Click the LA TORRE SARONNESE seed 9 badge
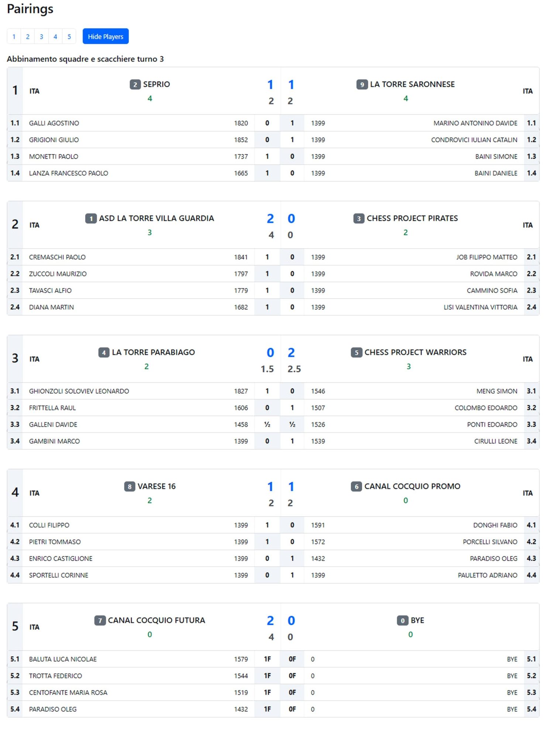The height and width of the screenshot is (756, 547). tap(362, 84)
